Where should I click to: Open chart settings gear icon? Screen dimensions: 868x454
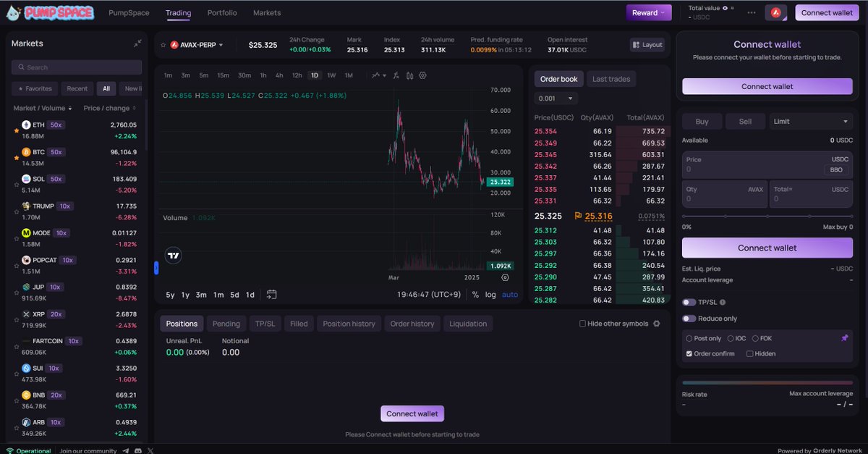pos(422,75)
